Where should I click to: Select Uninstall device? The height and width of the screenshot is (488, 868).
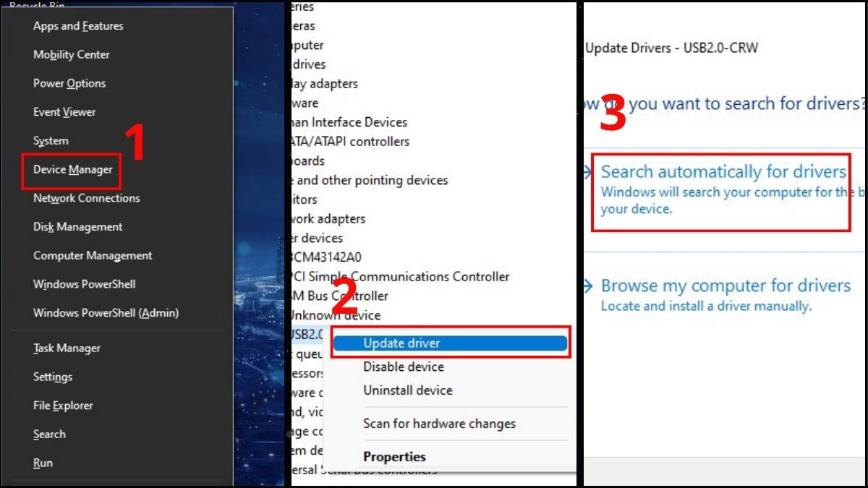click(407, 390)
